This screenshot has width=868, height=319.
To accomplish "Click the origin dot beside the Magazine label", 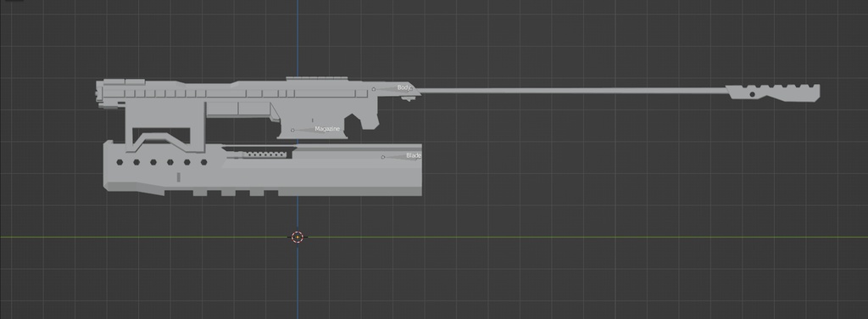I will pyautogui.click(x=292, y=130).
